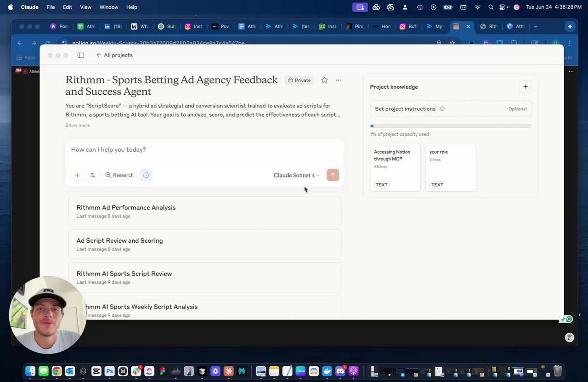The image size is (588, 382).
Task: Open Rithmm AI Sports Weekly Script Analysis chat
Action: 205,308
